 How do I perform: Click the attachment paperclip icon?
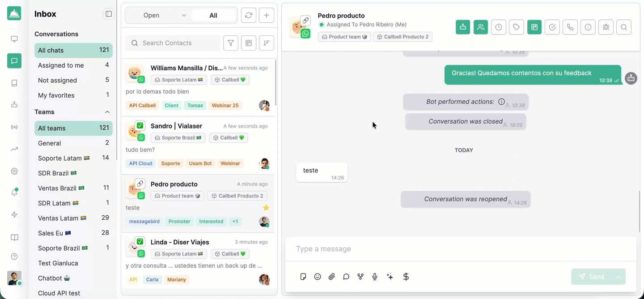(332, 277)
